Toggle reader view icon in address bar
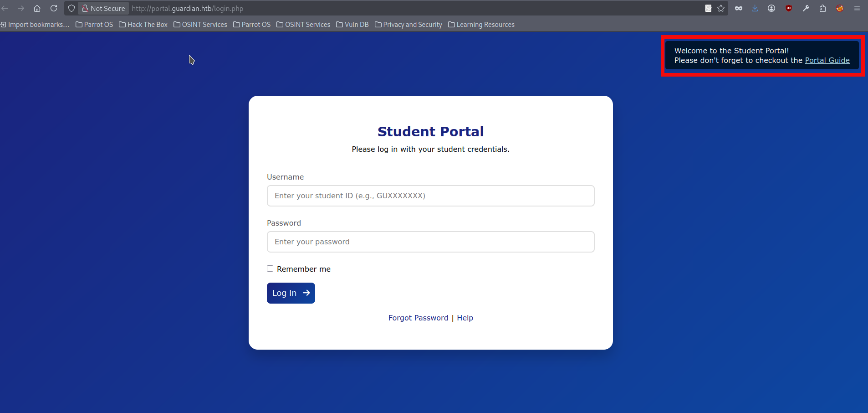Screen dimensions: 868x413 coord(708,8)
